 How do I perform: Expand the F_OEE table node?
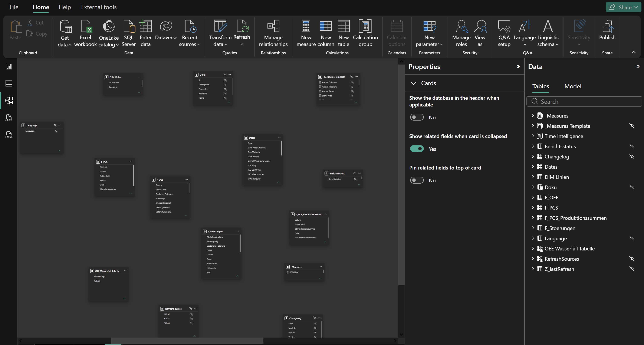pos(533,197)
